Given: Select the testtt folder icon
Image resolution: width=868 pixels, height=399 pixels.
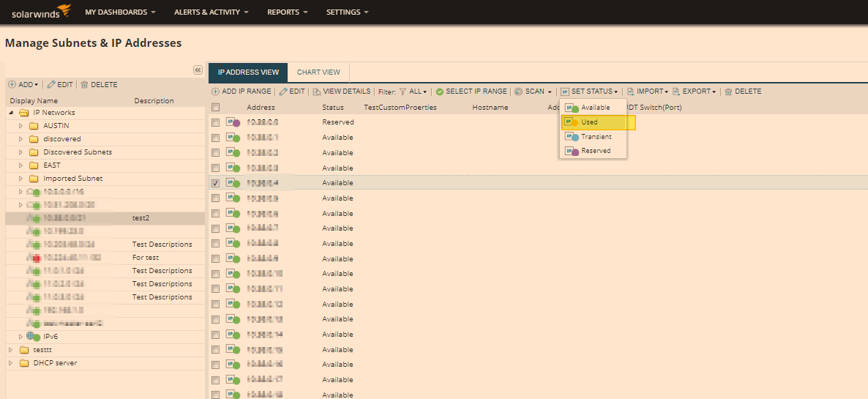Looking at the screenshot, I should [x=24, y=350].
